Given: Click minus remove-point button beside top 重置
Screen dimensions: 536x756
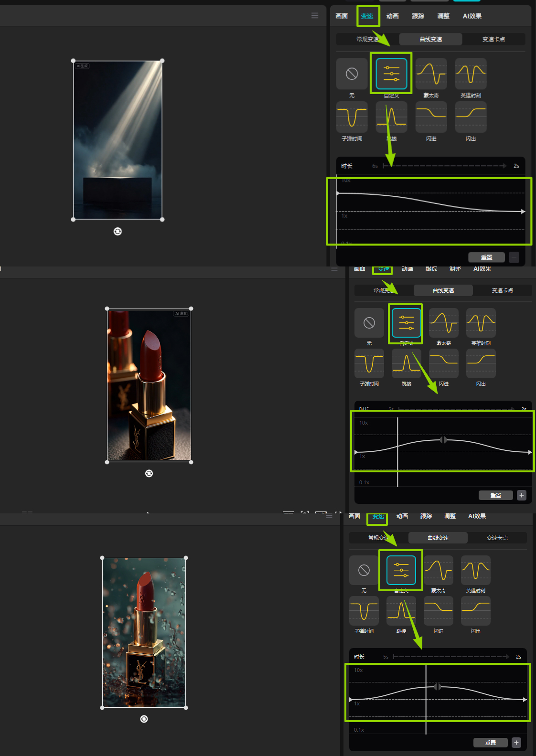Looking at the screenshot, I should pyautogui.click(x=514, y=257).
